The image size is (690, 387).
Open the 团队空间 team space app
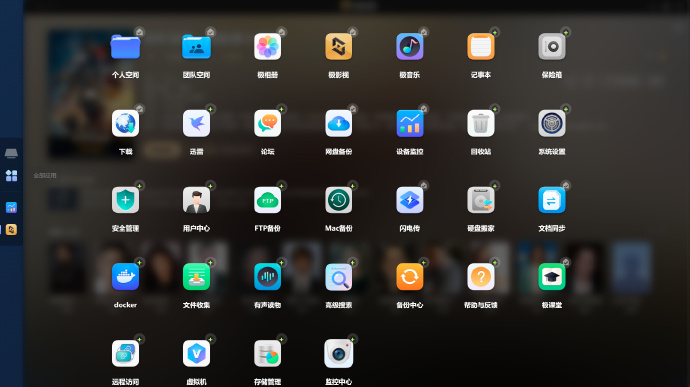click(x=196, y=47)
